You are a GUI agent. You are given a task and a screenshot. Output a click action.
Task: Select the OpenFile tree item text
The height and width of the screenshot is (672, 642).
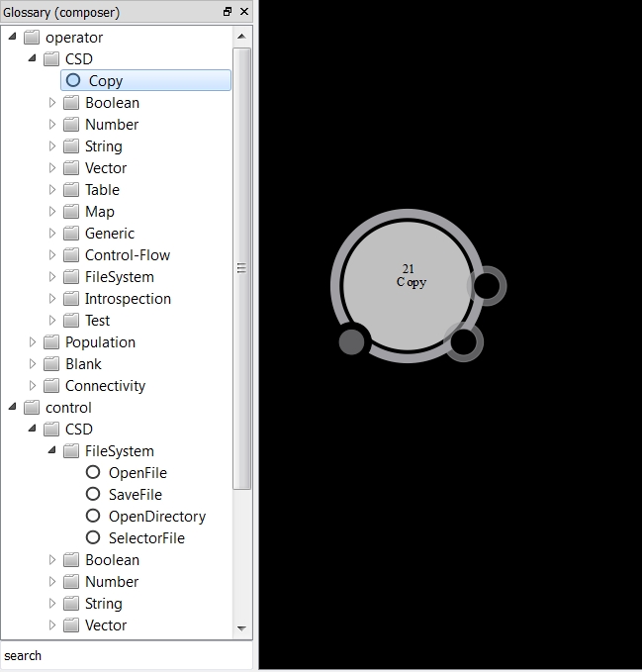pos(138,473)
